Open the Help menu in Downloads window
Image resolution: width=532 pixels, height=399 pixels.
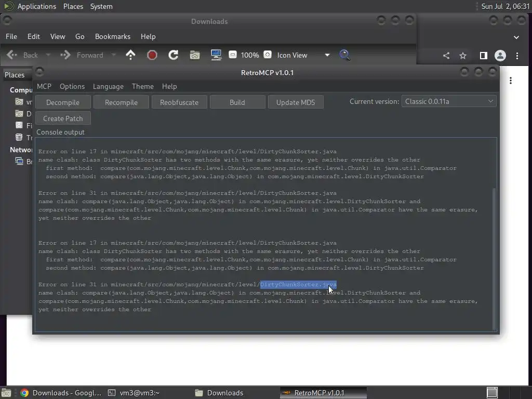pos(148,36)
